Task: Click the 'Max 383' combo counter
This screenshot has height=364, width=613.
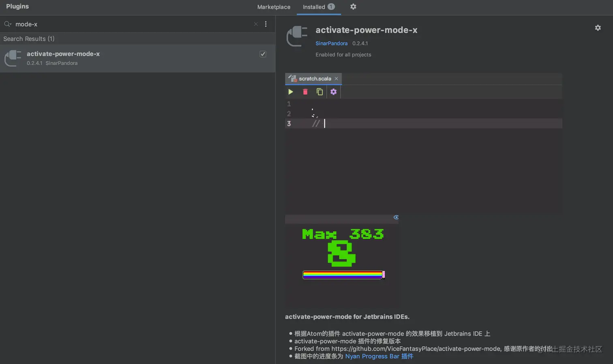Action: point(343,234)
